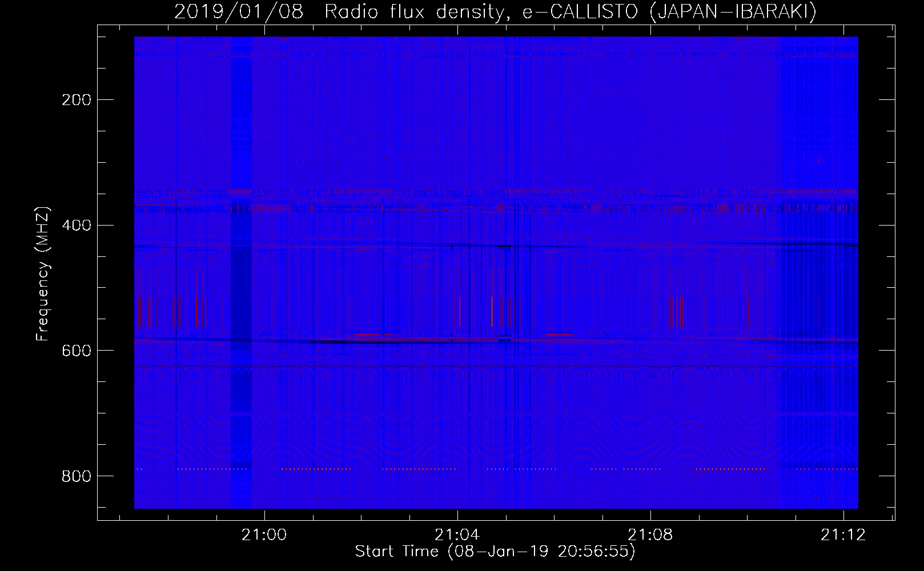Click the 'Start Time (08-Jan-19 20:56:55)' label
Image resolution: width=924 pixels, height=571 pixels.
click(x=495, y=552)
